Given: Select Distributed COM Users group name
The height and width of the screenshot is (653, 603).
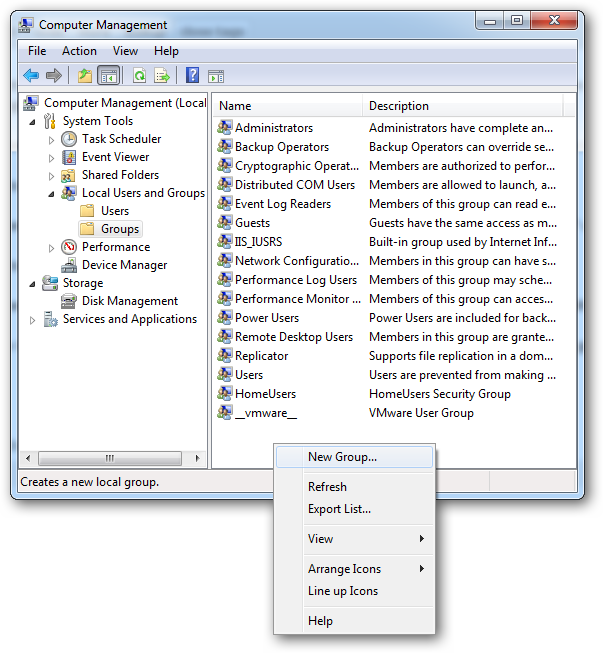Looking at the screenshot, I should point(295,184).
